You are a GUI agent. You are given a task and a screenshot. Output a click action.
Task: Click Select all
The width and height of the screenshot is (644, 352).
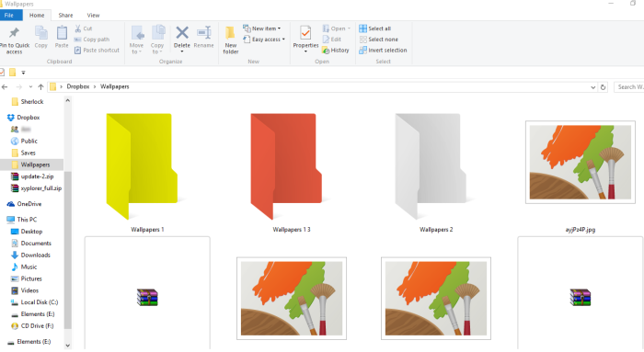(x=374, y=28)
